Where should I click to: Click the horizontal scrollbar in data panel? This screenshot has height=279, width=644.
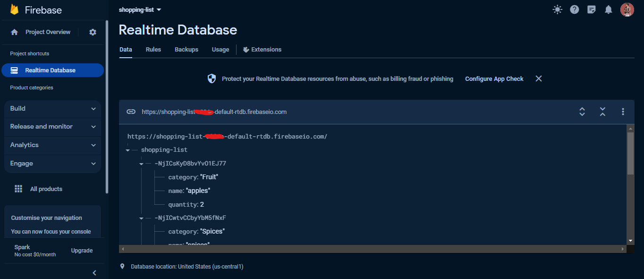pos(373,249)
